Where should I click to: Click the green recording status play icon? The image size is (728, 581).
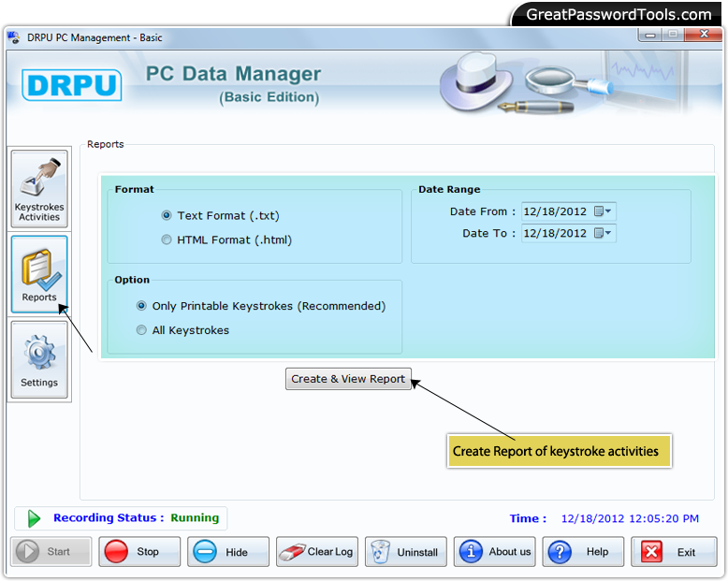34,518
